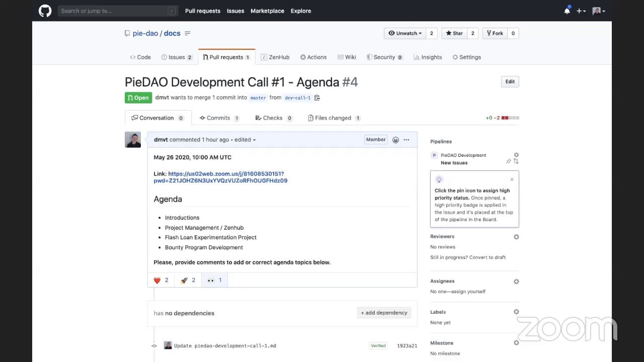Screen dimensions: 644x362
Task: Open the dev-call-1 branch link
Action: point(297,98)
